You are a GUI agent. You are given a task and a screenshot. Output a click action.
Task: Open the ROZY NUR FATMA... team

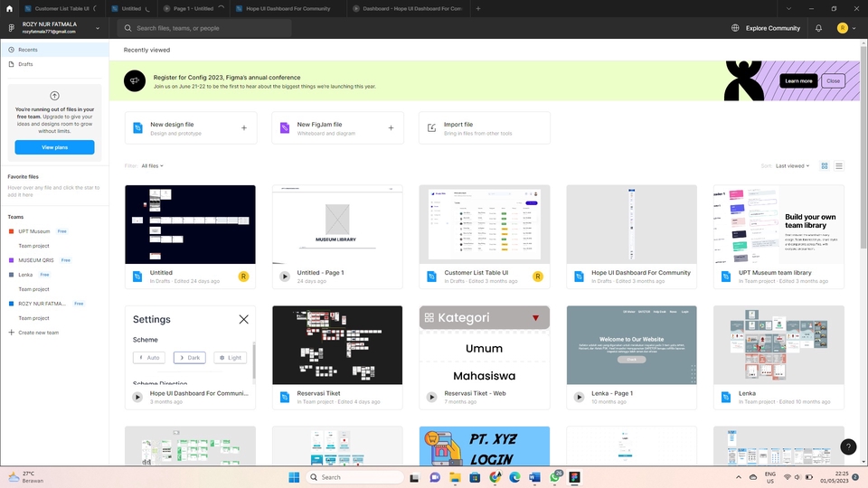42,304
